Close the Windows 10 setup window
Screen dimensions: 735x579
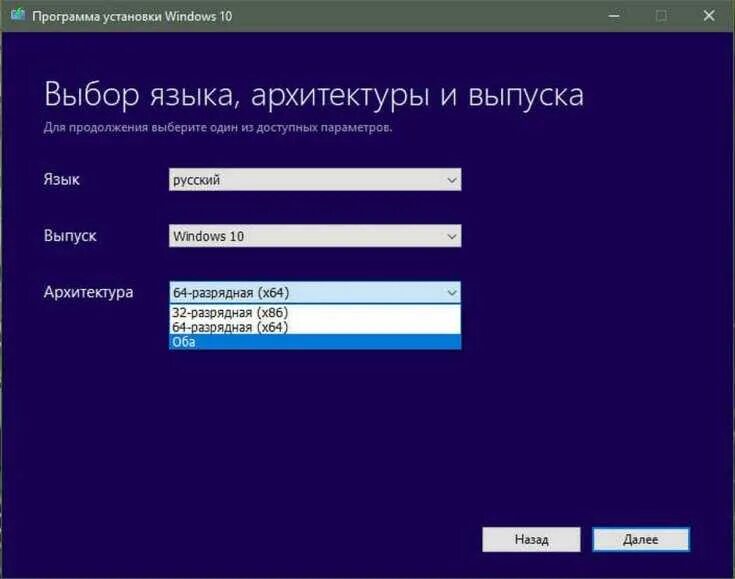click(x=709, y=16)
